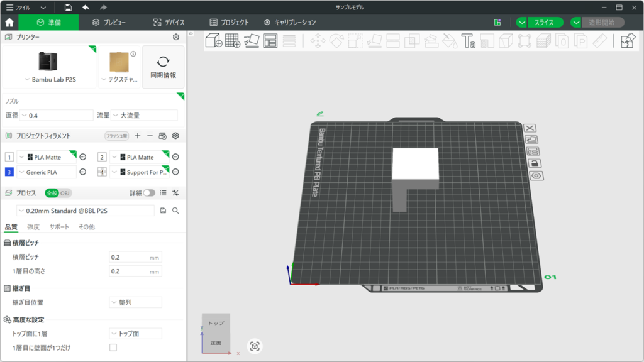Open the nozzle 直径 0.4 dropdown

57,116
